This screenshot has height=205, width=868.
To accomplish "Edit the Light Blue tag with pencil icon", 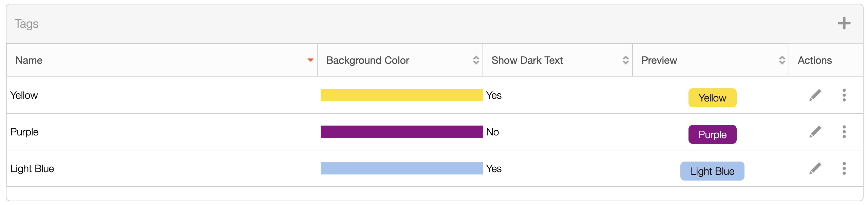I will 815,168.
